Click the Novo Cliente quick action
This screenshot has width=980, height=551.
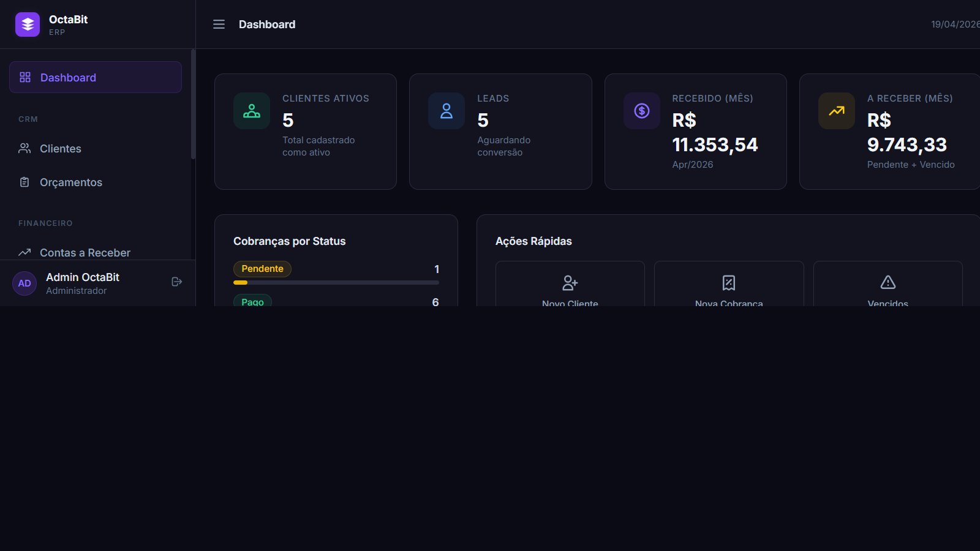point(570,288)
